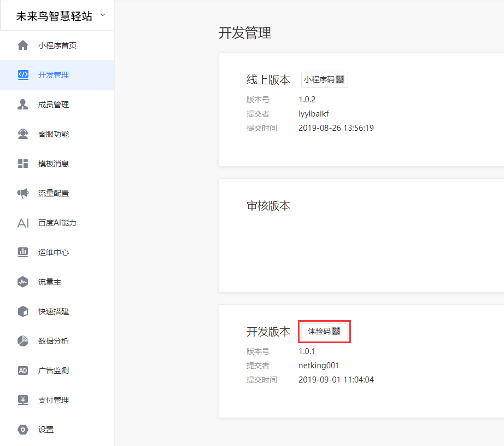Click the yen icon for 支付管理
This screenshot has width=504, height=446.
point(23,400)
